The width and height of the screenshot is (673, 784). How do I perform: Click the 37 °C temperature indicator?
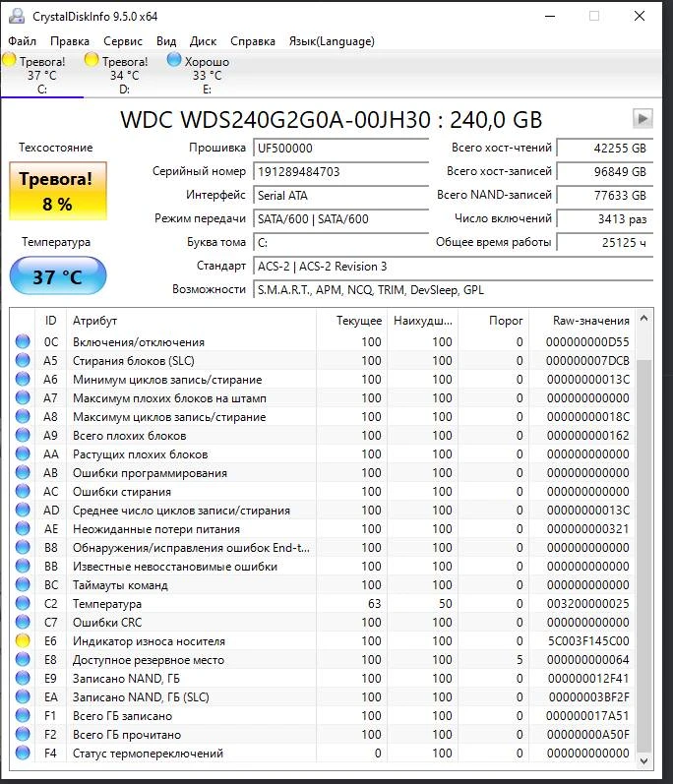coord(58,276)
